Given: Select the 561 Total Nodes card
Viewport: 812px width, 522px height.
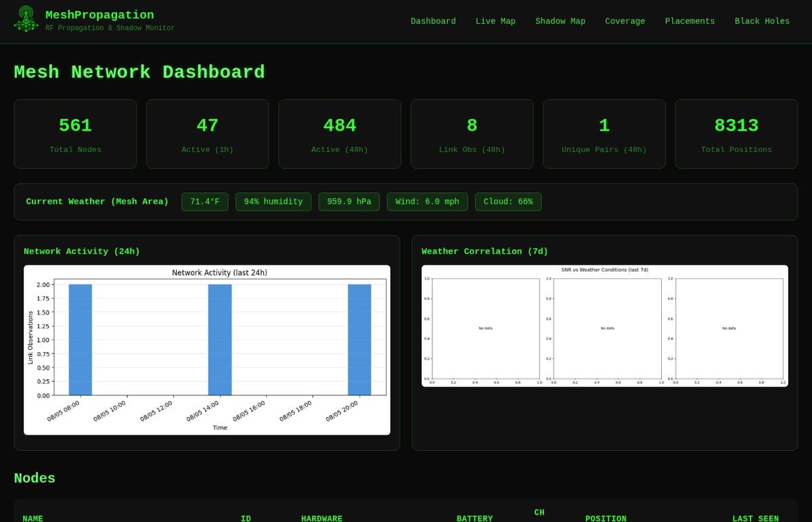Looking at the screenshot, I should (75, 134).
